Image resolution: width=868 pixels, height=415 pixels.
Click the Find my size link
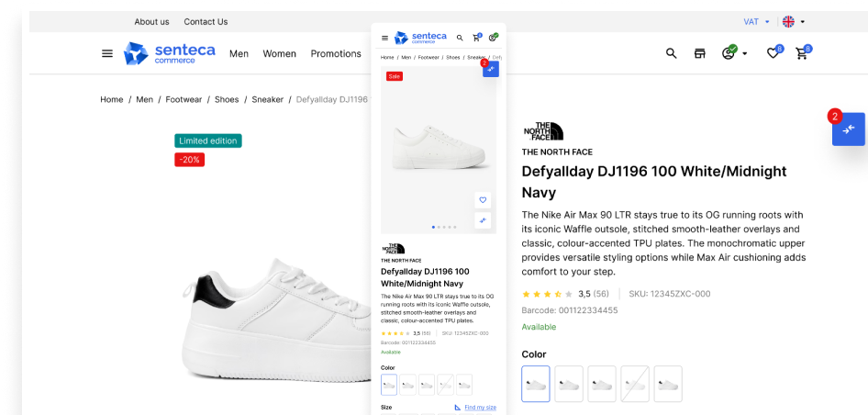[480, 407]
